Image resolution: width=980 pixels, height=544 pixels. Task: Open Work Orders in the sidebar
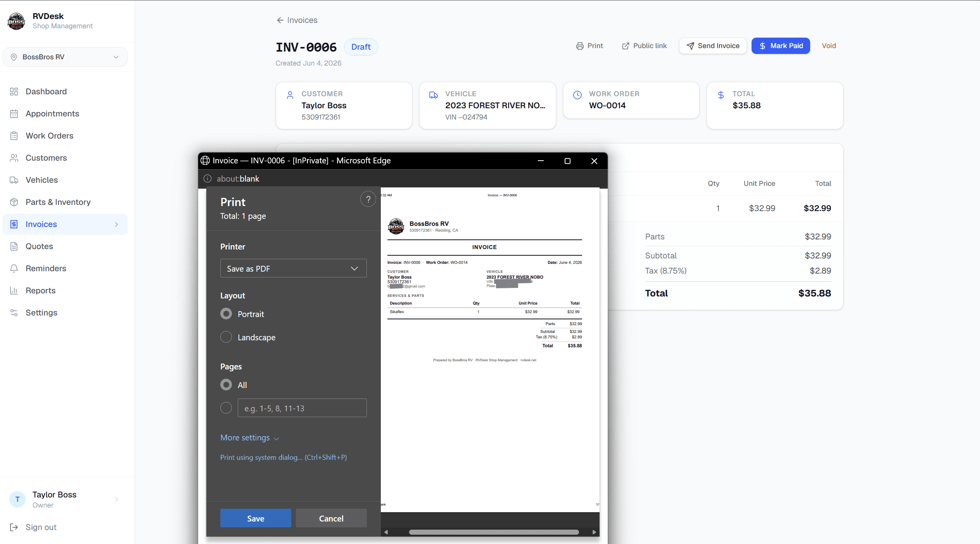pyautogui.click(x=65, y=136)
